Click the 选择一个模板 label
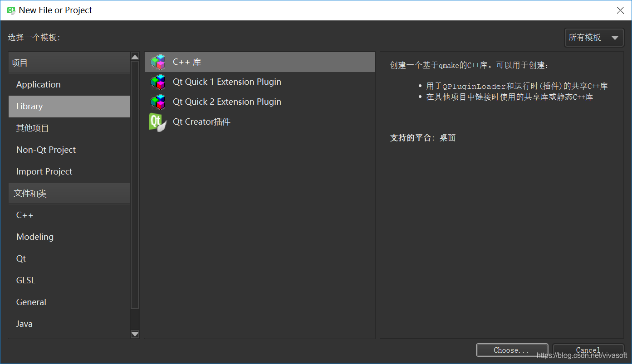Viewport: 632px width, 364px height. 34,38
